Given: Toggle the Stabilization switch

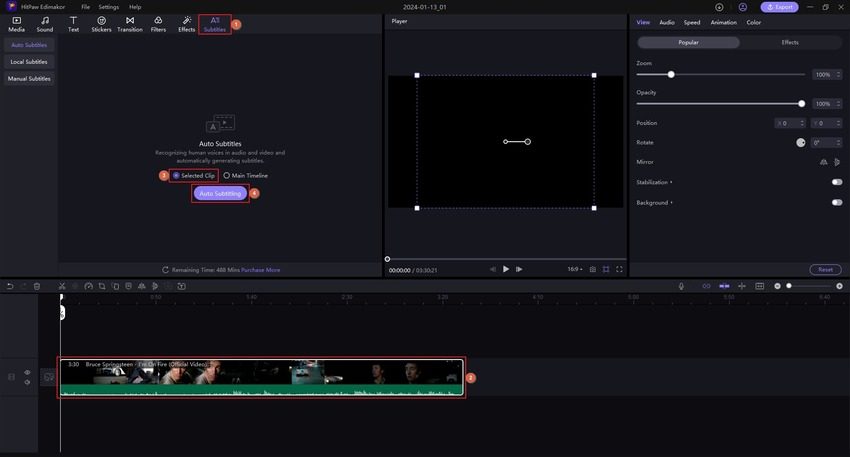Looking at the screenshot, I should click(836, 182).
